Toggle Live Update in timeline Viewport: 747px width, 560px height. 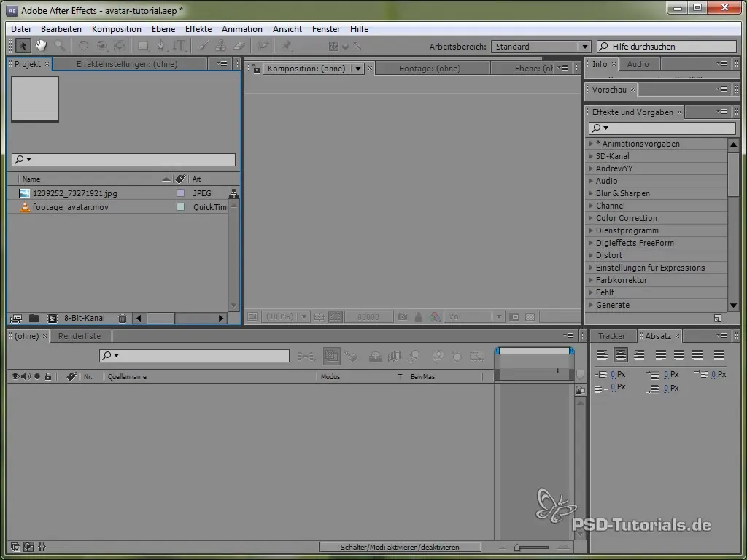pyautogui.click(x=332, y=356)
